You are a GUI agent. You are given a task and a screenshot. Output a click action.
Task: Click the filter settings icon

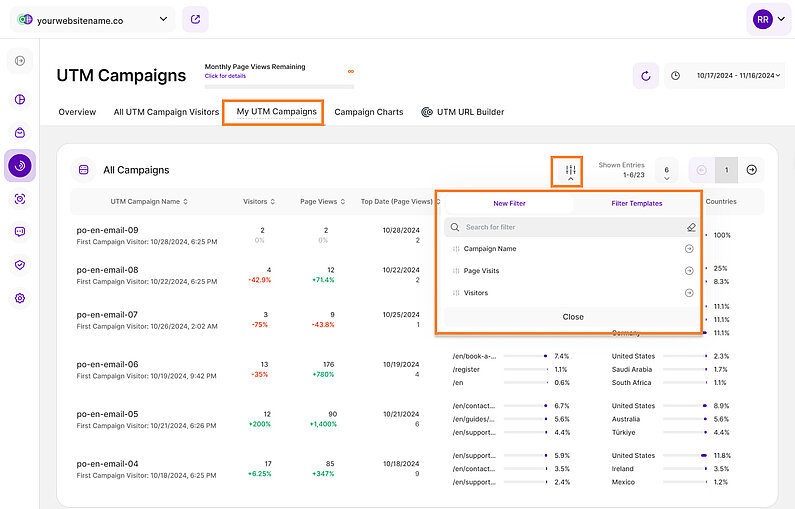[570, 171]
